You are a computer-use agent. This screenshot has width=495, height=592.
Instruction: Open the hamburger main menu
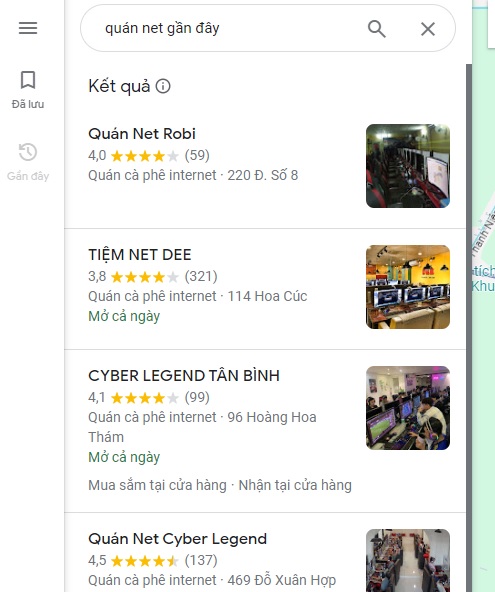(x=28, y=28)
